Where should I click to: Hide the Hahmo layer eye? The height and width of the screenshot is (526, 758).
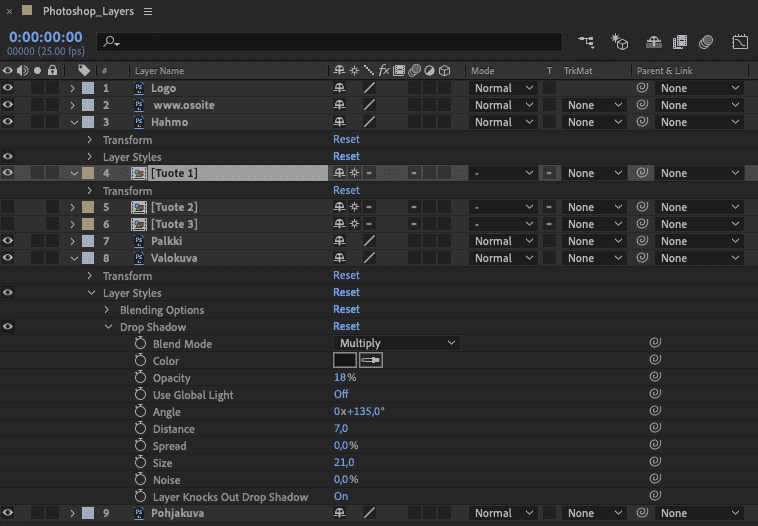[x=8, y=121]
